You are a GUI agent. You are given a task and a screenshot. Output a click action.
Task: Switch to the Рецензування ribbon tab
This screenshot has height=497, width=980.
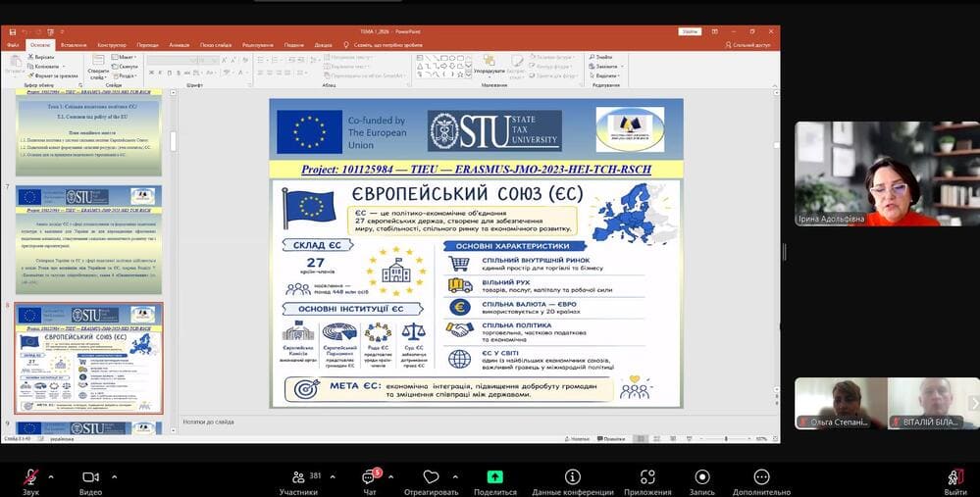tap(257, 45)
